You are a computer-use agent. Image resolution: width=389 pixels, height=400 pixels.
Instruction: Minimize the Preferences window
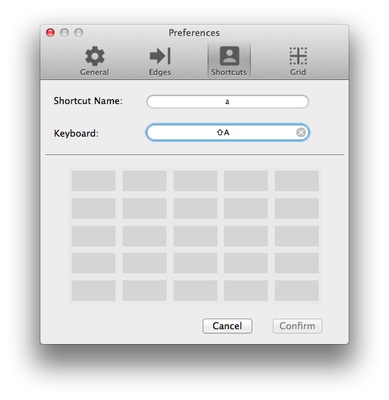64,33
